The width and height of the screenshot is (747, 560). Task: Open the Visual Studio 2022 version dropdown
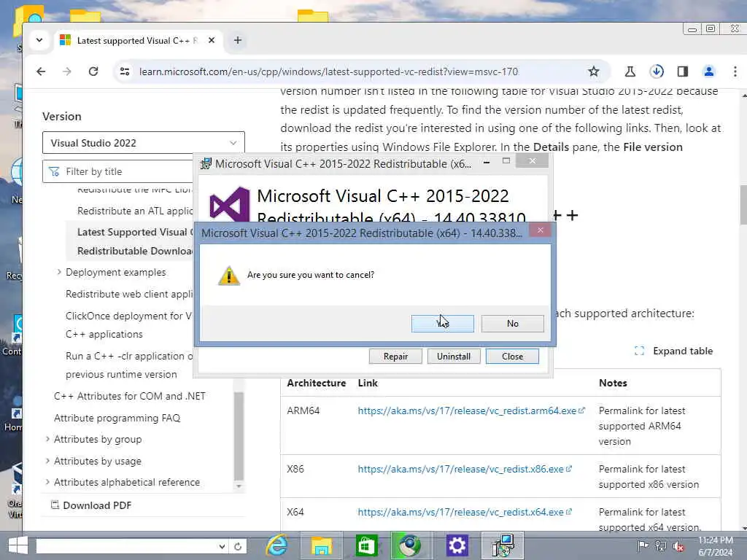tap(144, 143)
